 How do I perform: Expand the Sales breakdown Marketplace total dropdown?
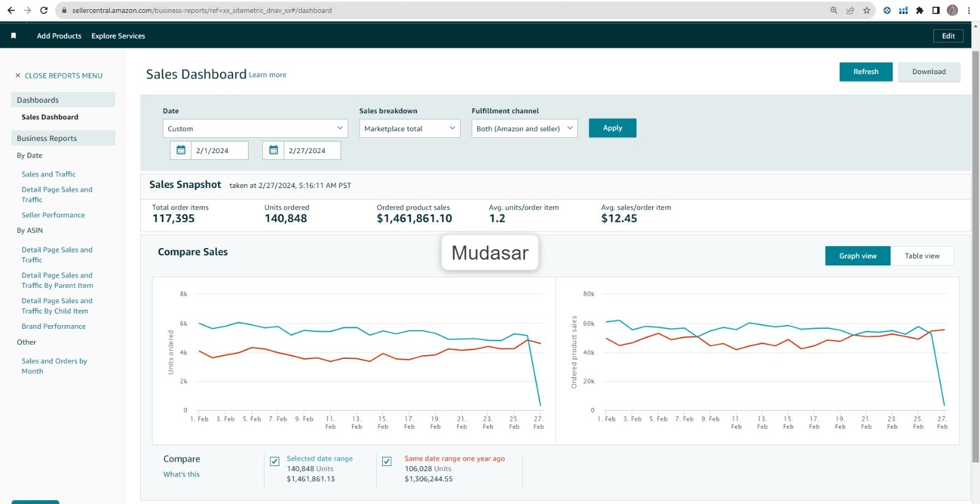409,129
